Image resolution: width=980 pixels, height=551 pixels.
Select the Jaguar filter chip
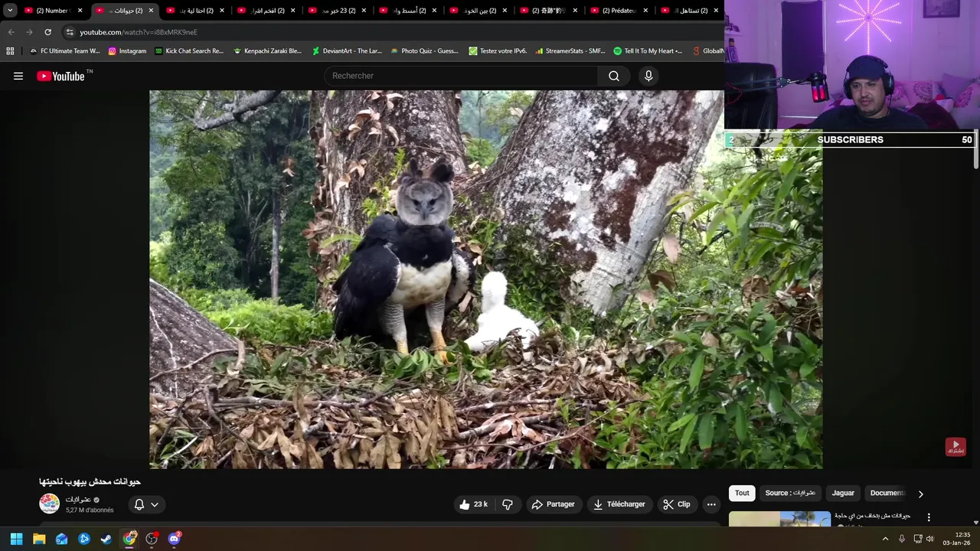click(843, 494)
